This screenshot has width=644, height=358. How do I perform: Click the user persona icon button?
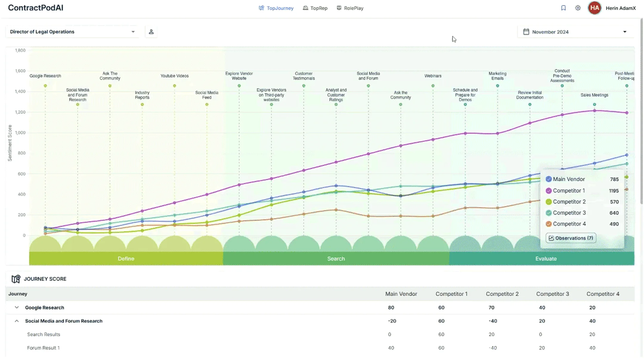click(x=151, y=32)
